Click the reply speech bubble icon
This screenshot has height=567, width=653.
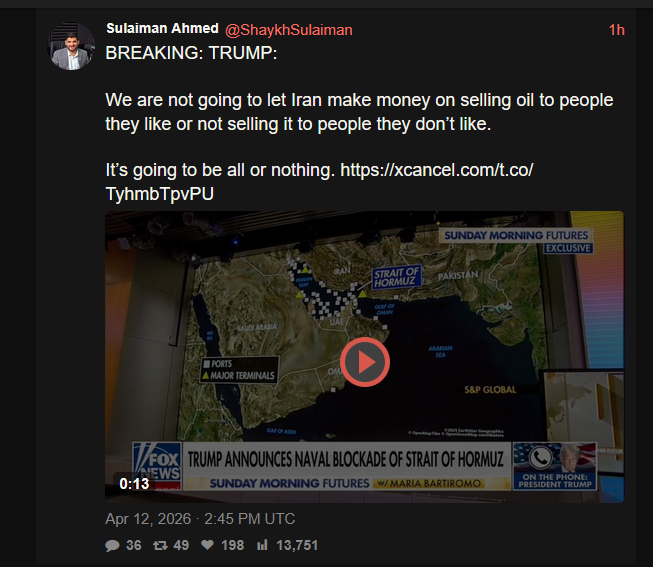[x=112, y=545]
